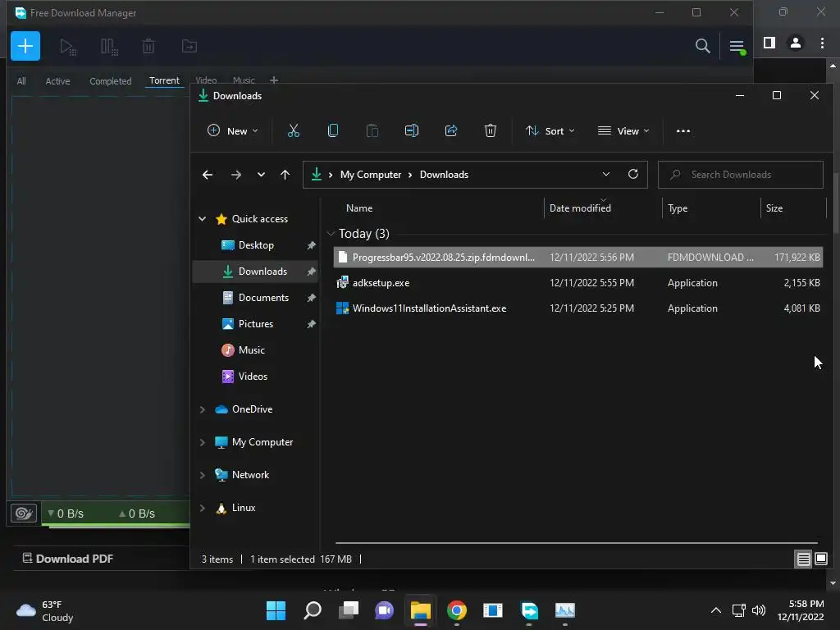Select the adksetup.exe file

pos(578,283)
